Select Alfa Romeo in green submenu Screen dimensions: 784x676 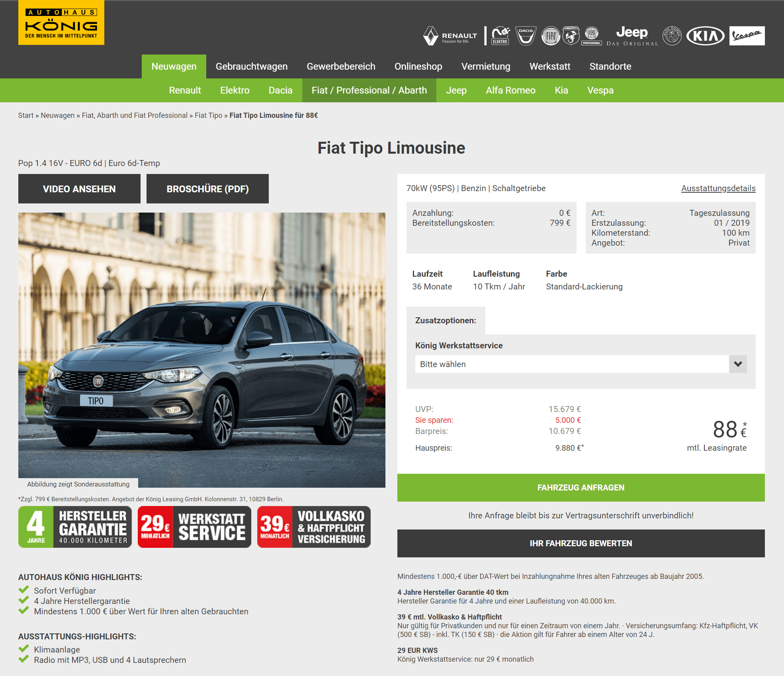point(510,90)
